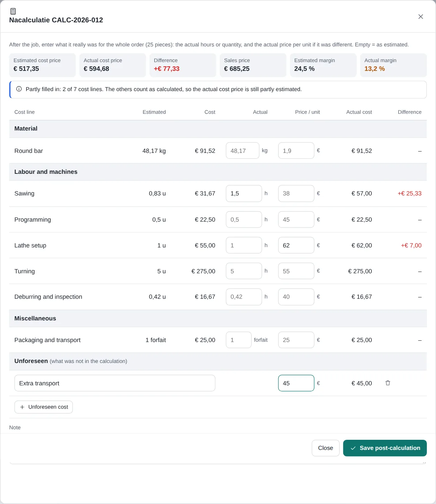Screen dimensions: 436x504
Task: Click the Packaging and transport 1 forfait estimate
Action: click(x=156, y=340)
